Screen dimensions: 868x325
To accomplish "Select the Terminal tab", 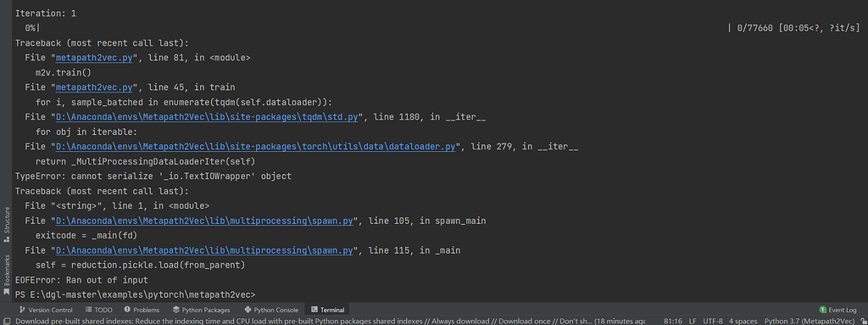I will coord(327,310).
